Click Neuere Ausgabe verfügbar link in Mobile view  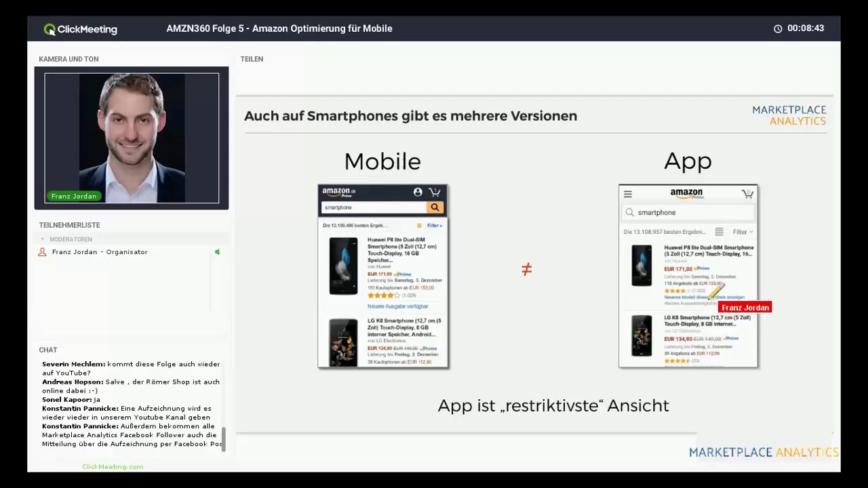click(x=398, y=306)
